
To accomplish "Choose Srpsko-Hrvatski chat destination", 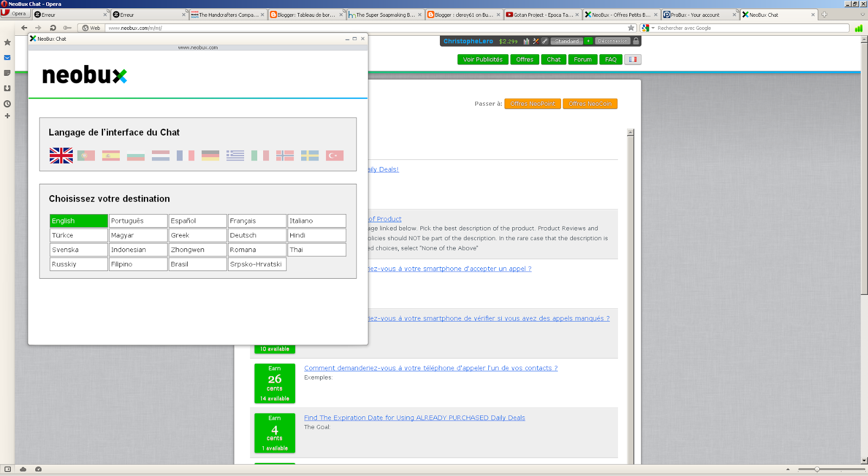I will [257, 264].
